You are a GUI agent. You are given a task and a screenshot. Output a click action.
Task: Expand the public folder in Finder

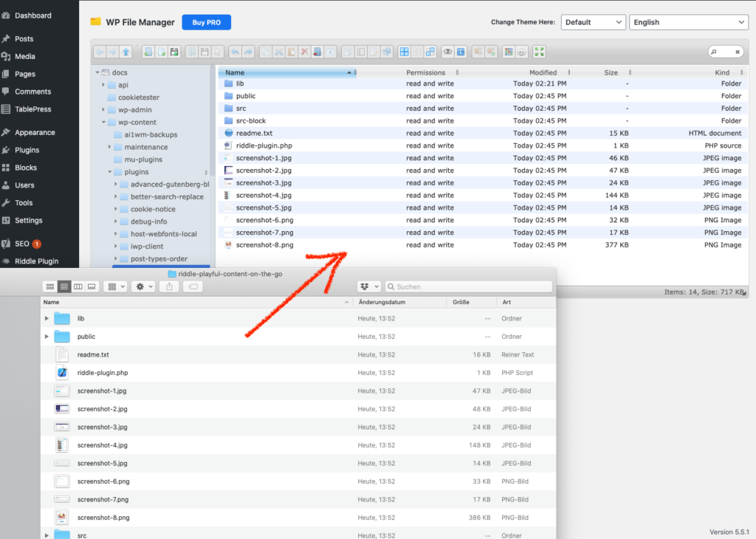(47, 337)
